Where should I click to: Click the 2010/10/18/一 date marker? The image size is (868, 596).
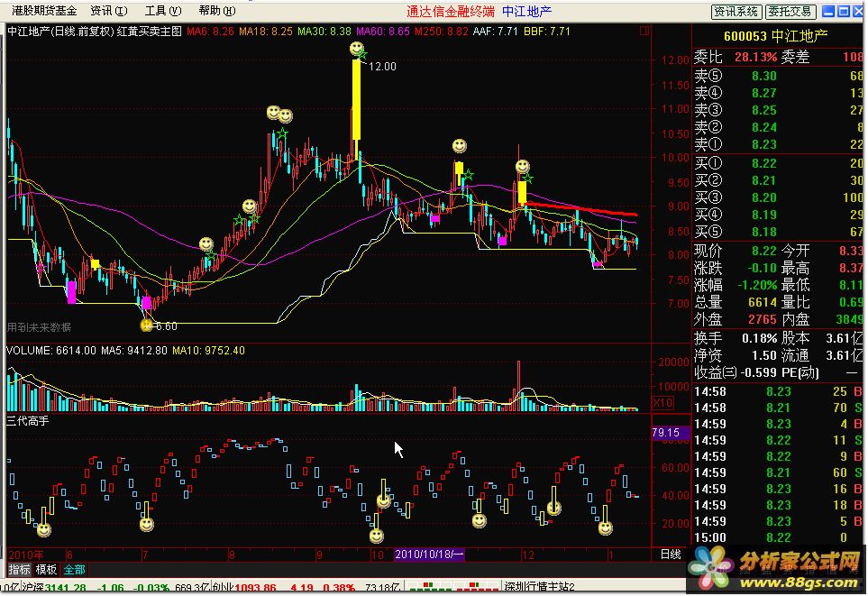point(429,555)
